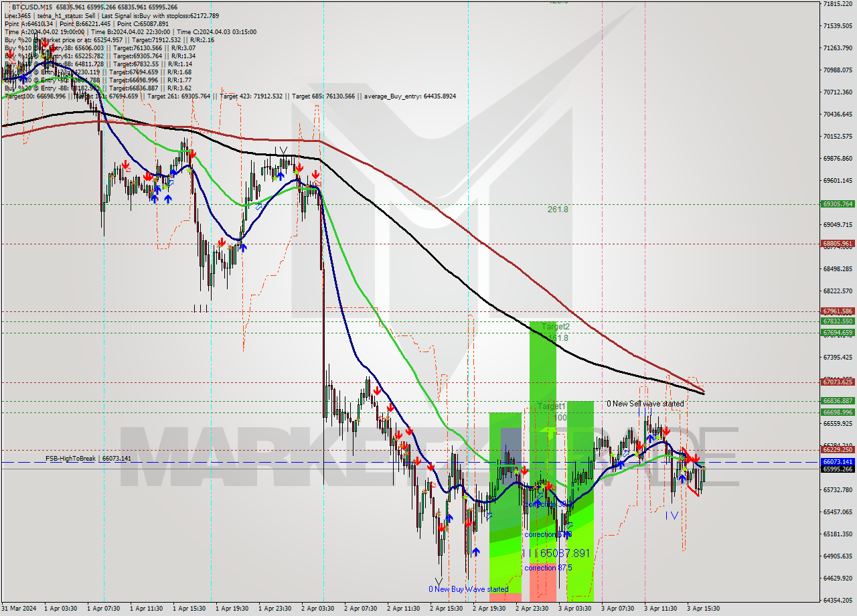Click the 64629.920 price axis label

837,579
